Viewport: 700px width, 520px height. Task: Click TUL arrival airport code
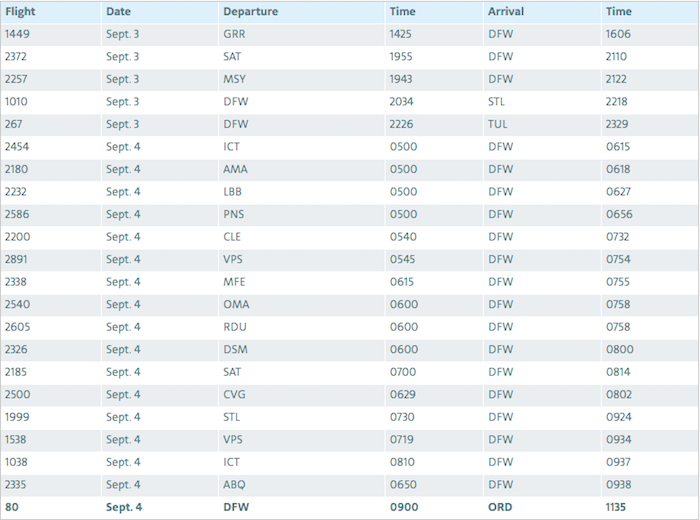498,124
